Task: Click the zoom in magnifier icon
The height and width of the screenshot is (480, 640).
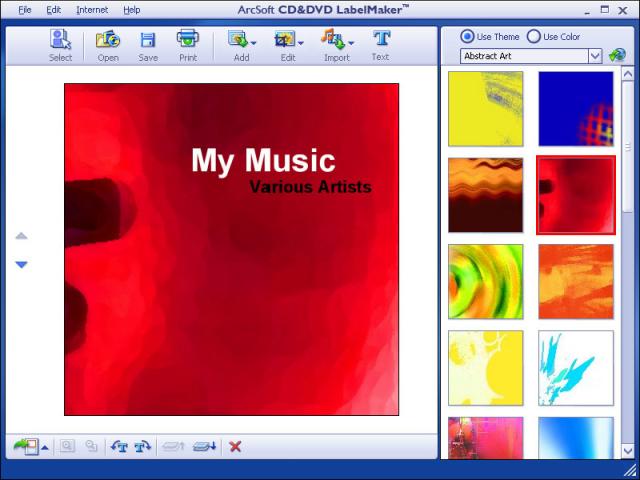Action: [67, 446]
